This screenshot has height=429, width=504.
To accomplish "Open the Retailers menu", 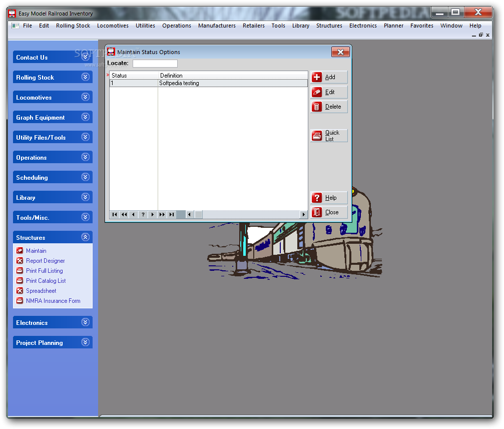I will 254,26.
